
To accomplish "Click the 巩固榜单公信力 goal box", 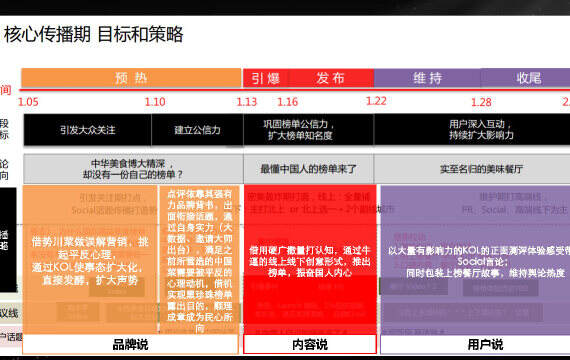I will 309,130.
